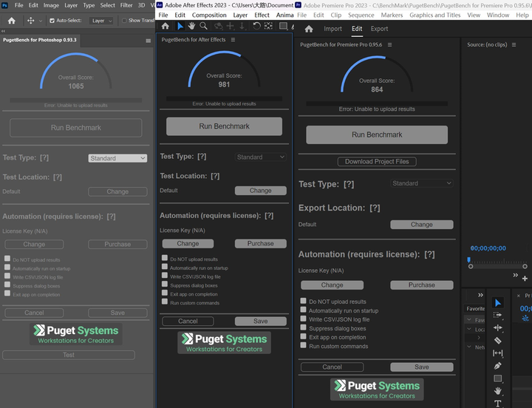Click the After Effects Home icon
The height and width of the screenshot is (408, 532).
[x=166, y=26]
